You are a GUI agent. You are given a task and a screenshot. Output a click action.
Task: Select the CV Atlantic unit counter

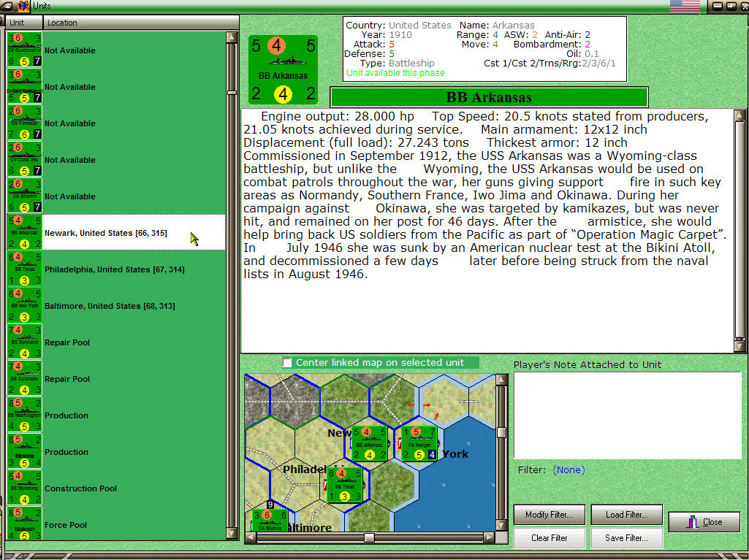[24, 196]
